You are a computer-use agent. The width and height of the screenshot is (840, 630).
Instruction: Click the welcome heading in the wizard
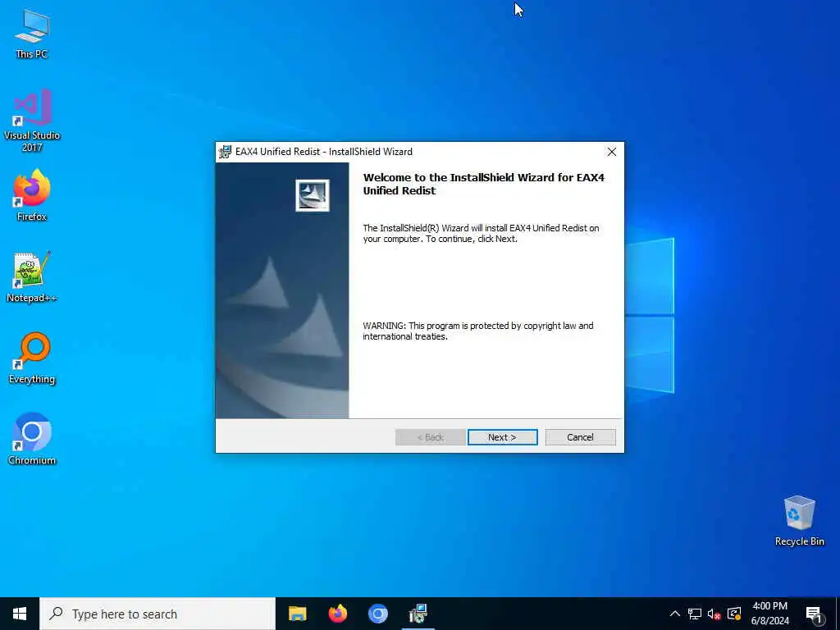pyautogui.click(x=483, y=184)
